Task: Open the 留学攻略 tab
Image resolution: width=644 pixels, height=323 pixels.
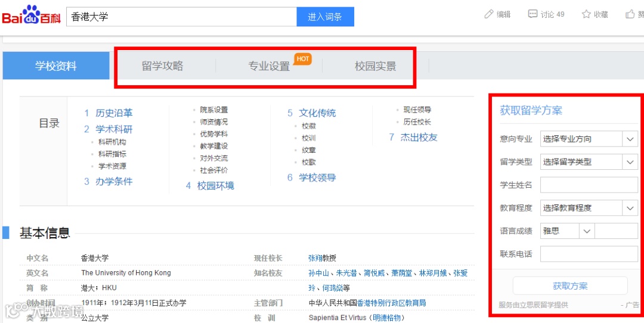Action: tap(163, 66)
